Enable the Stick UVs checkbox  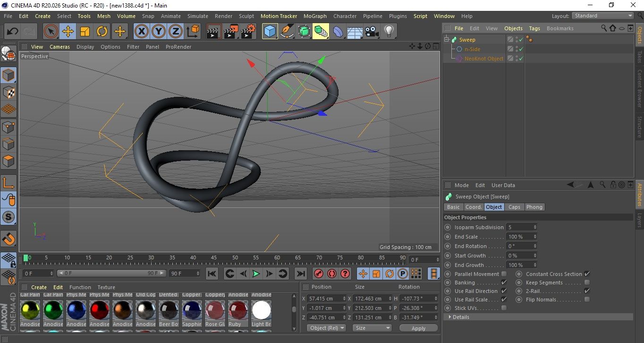tap(504, 308)
